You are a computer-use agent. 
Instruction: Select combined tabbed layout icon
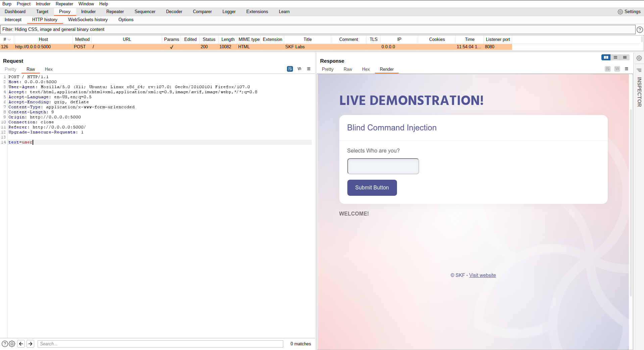(625, 57)
